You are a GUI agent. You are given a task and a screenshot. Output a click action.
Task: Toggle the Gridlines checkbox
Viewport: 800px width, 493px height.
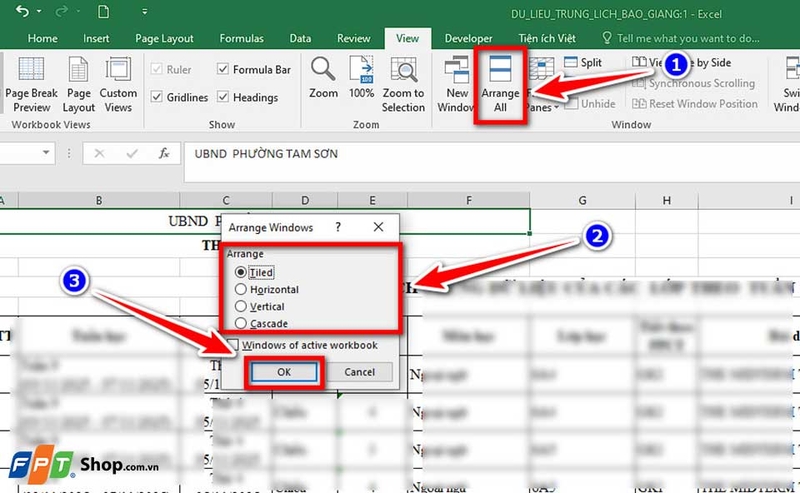(x=157, y=96)
